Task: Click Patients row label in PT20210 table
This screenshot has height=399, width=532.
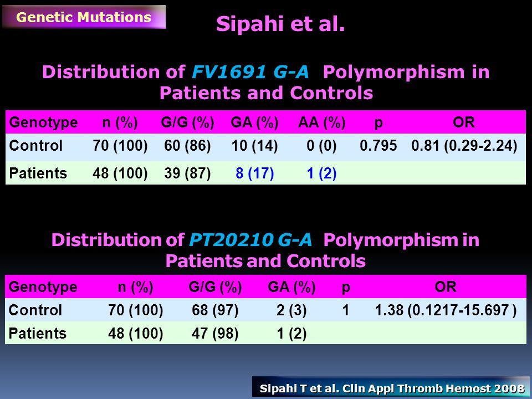Action: pos(38,333)
